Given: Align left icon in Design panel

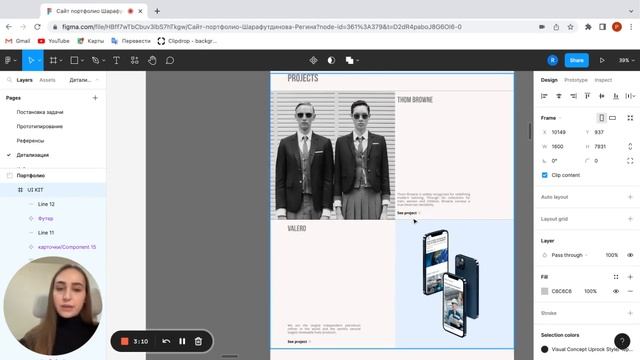Looking at the screenshot, I should click(x=544, y=96).
